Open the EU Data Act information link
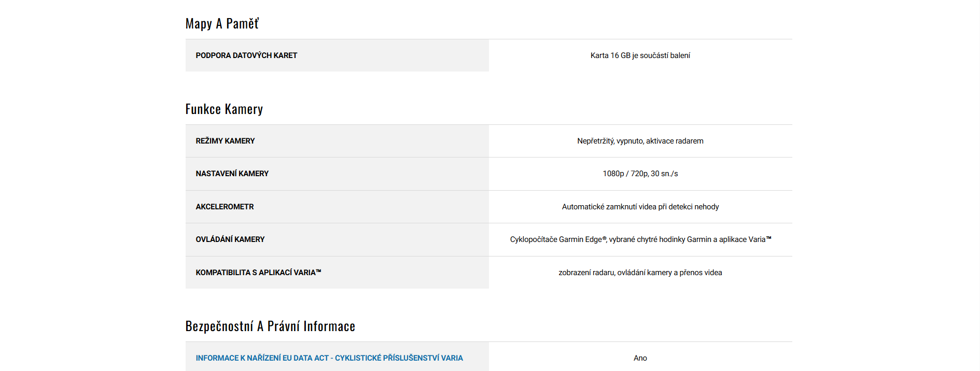This screenshot has width=980, height=371. pyautogui.click(x=329, y=358)
